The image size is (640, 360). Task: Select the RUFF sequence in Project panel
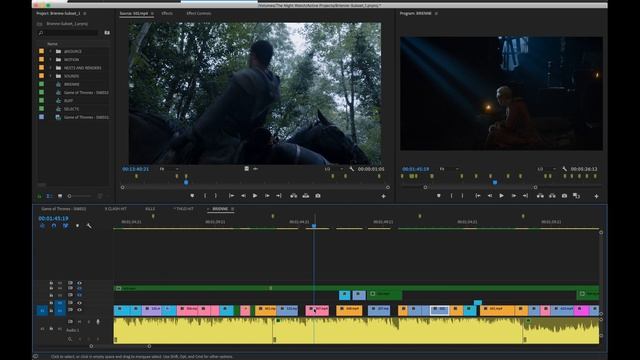(69, 101)
